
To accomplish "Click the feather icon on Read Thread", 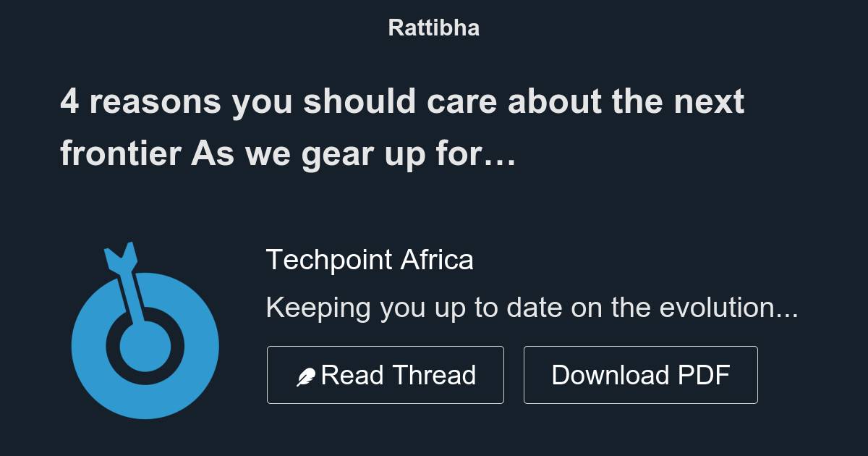I will pyautogui.click(x=306, y=376).
